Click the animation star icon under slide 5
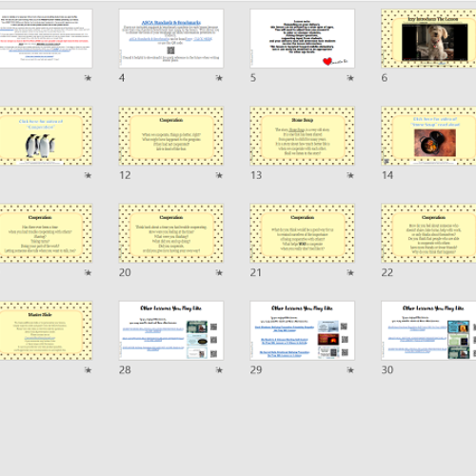Viewport: 476px width, 476px height. click(x=350, y=78)
